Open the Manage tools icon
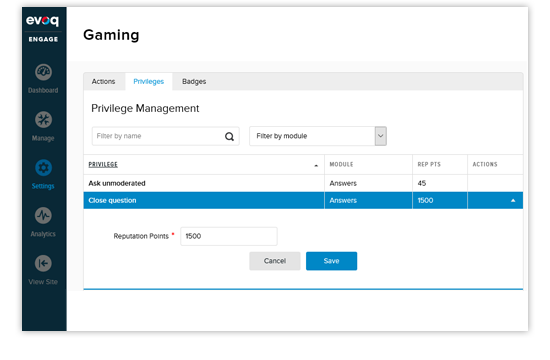 (43, 120)
